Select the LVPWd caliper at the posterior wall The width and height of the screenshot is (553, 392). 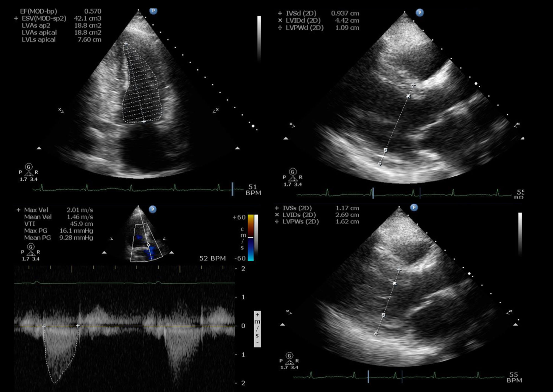pyautogui.click(x=380, y=164)
